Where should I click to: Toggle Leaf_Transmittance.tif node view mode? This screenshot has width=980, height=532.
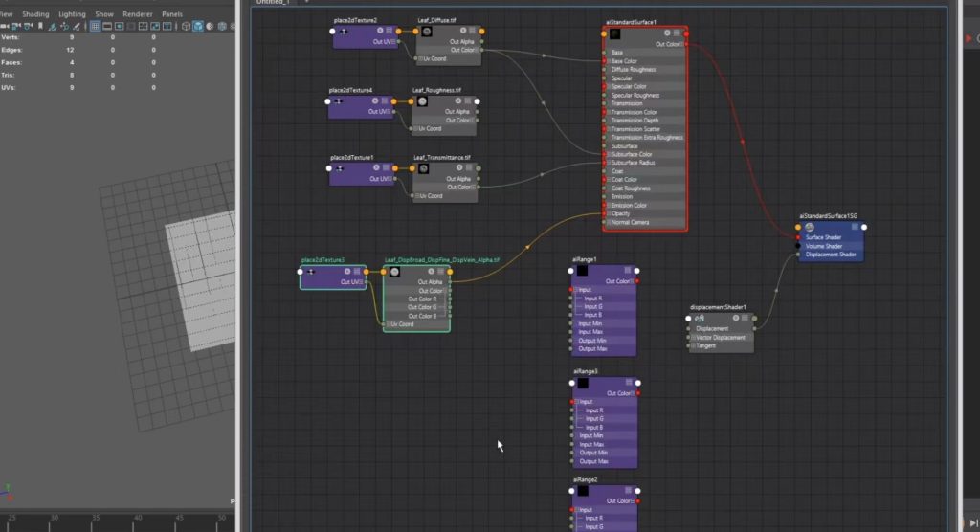point(469,168)
